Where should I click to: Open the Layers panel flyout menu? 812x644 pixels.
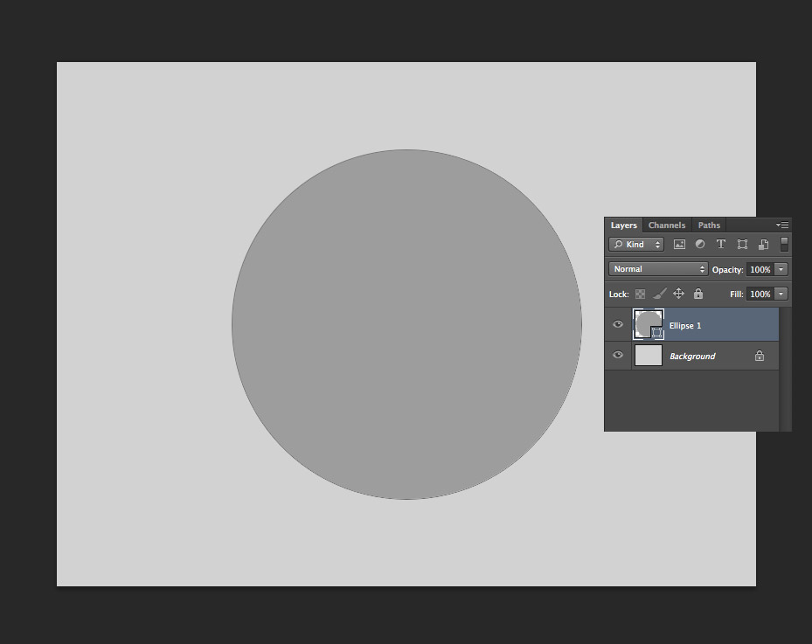(x=782, y=225)
